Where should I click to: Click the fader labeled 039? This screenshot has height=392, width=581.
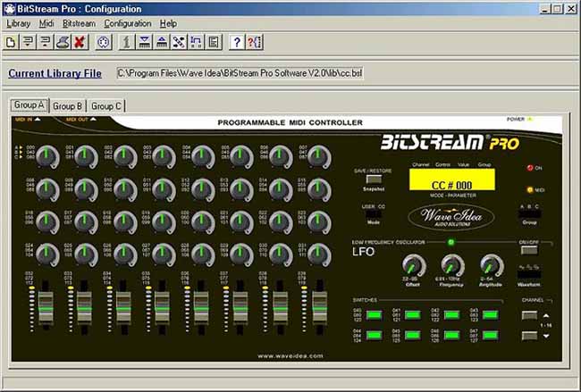click(x=319, y=307)
